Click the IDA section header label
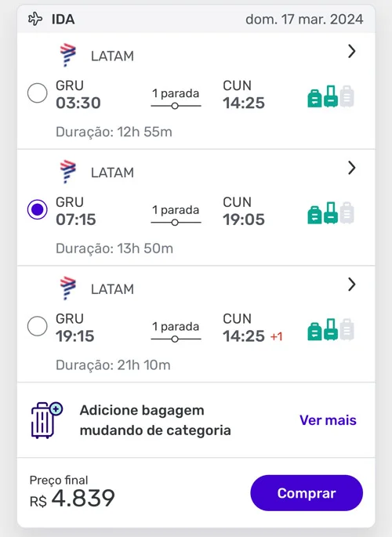The width and height of the screenshot is (392, 537). tap(63, 19)
